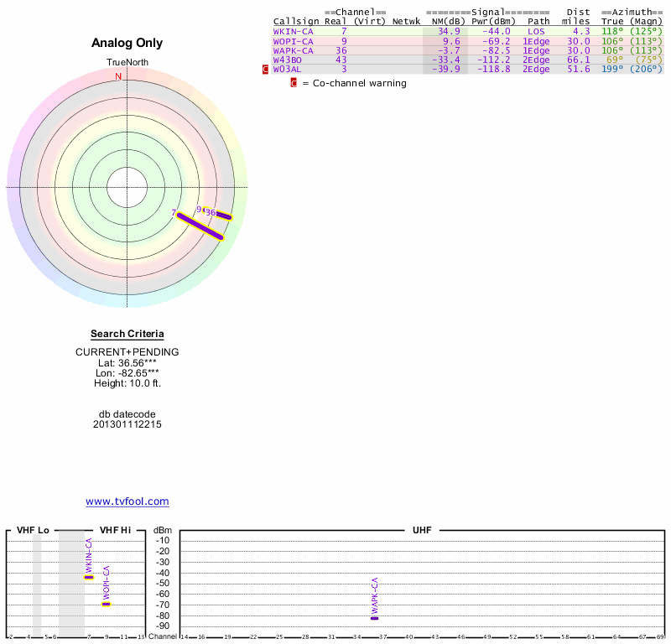Click the Path column header
Viewport: 671px width, 644px height.
point(538,22)
